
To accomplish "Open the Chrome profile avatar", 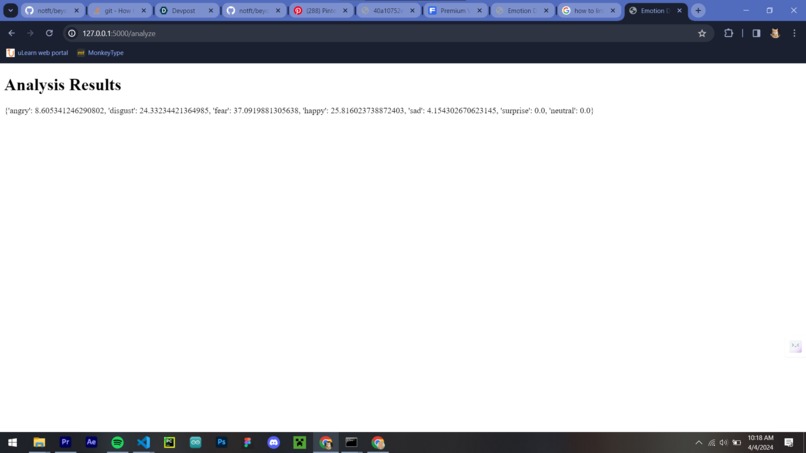I will 775,33.
